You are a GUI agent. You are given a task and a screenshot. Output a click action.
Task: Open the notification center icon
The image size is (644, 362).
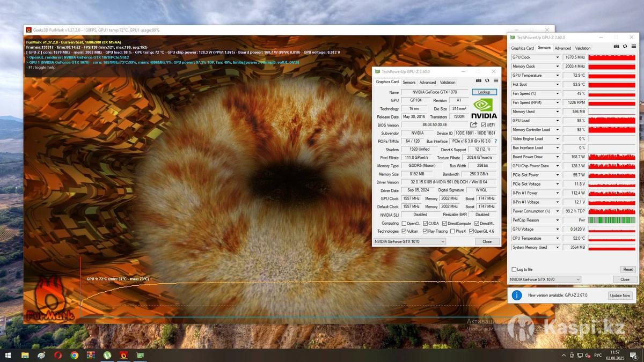[634, 355]
